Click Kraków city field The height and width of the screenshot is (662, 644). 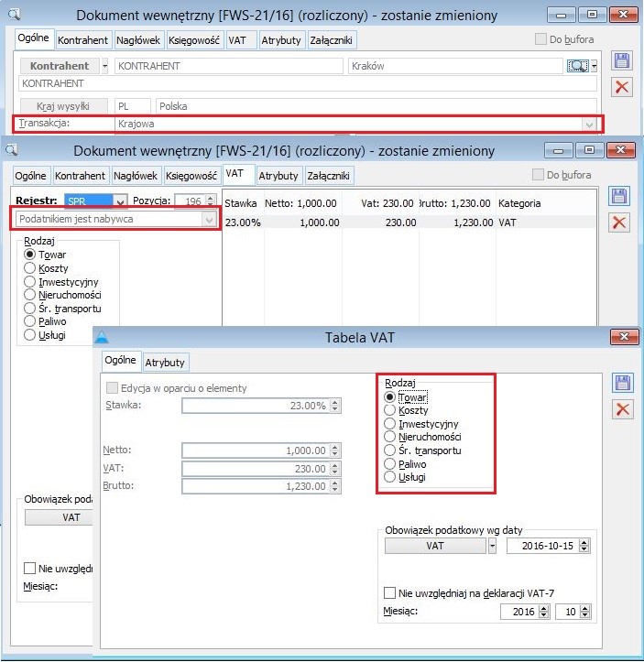pyautogui.click(x=455, y=66)
